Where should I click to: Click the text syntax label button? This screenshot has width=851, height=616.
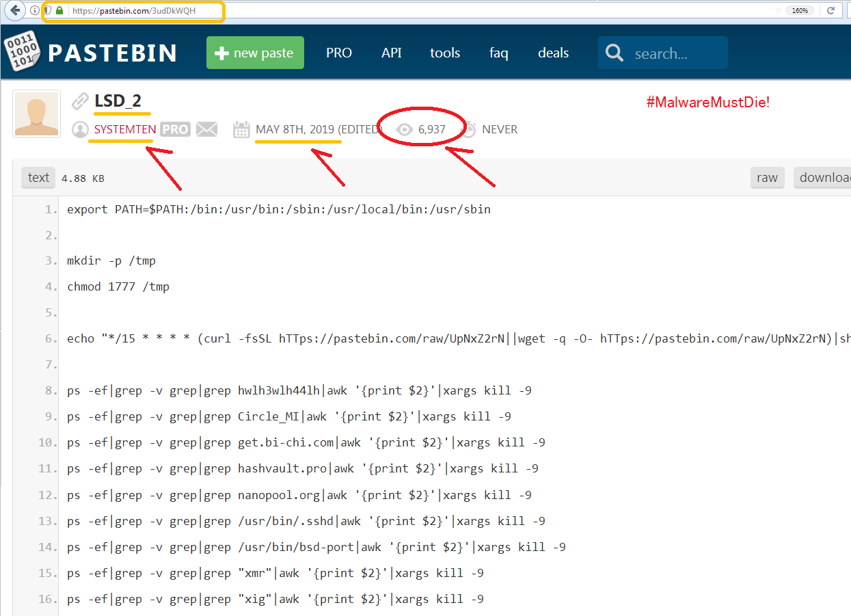(x=38, y=178)
